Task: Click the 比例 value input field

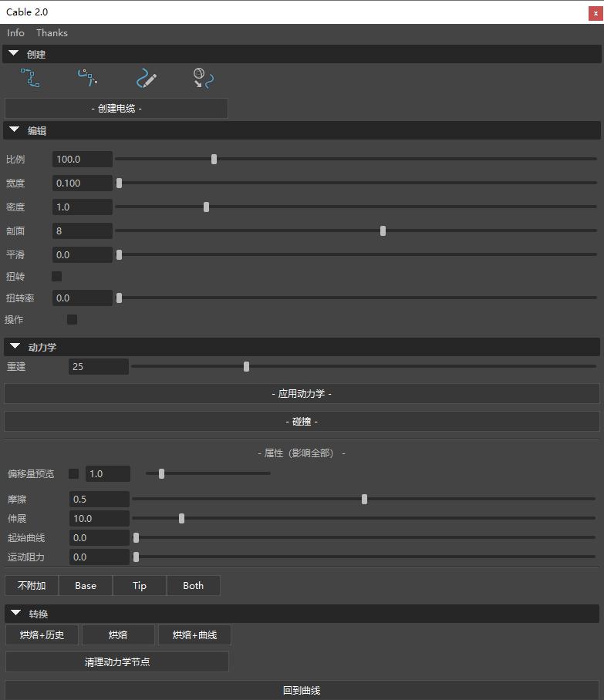Action: tap(83, 160)
